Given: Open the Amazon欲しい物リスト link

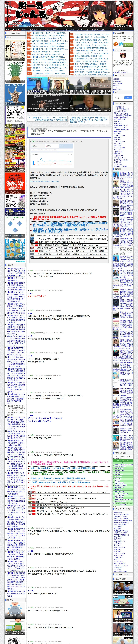Looking at the screenshot, I should coord(120,72).
